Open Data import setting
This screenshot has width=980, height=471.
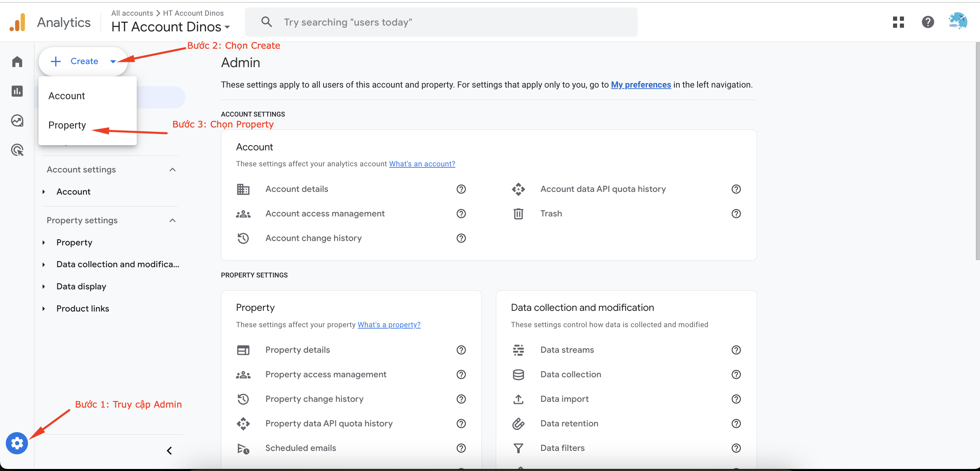tap(564, 399)
